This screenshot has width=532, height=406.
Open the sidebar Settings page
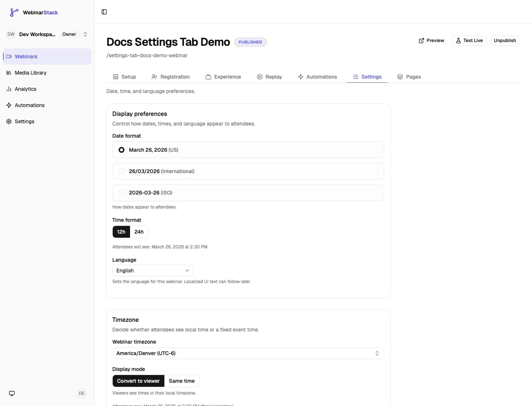47,121
